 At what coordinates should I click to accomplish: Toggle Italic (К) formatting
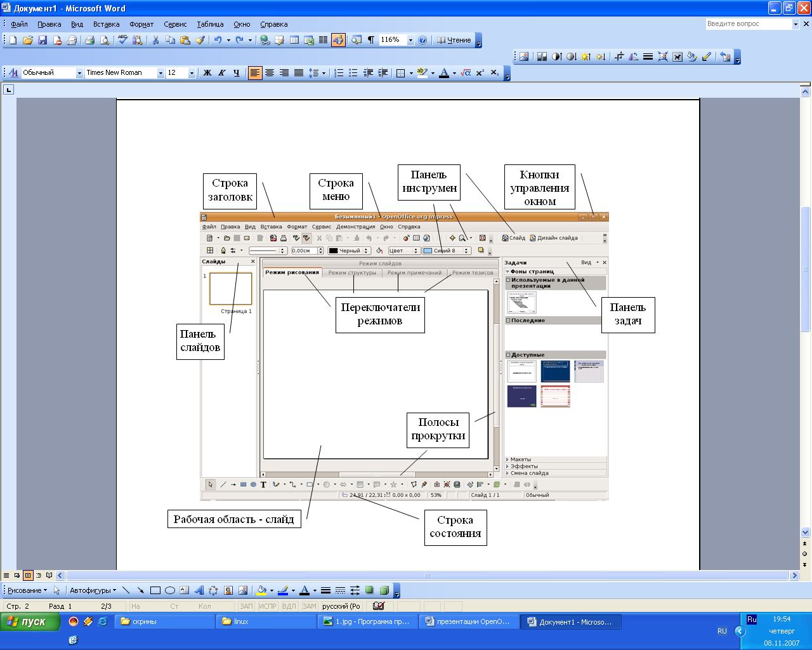[221, 73]
